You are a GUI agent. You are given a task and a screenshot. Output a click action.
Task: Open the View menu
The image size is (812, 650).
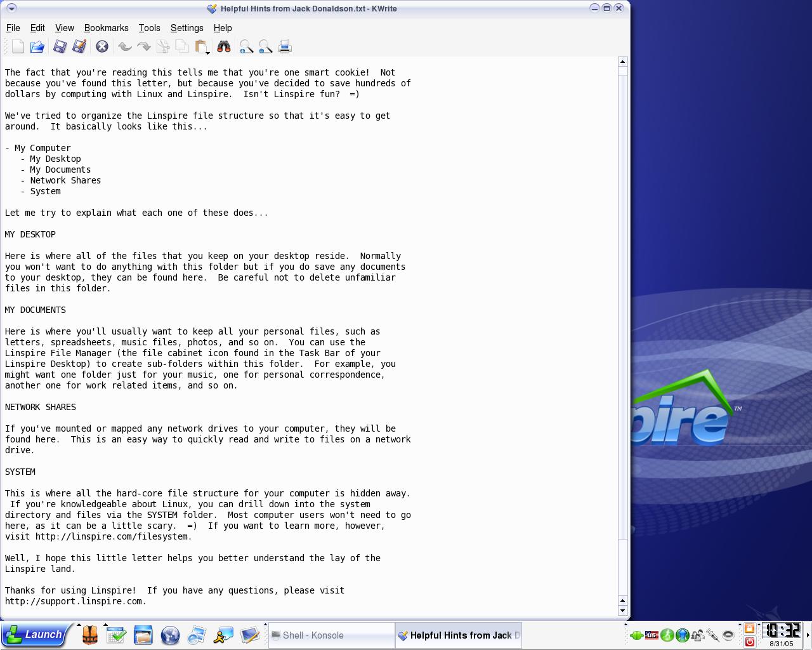click(x=65, y=28)
